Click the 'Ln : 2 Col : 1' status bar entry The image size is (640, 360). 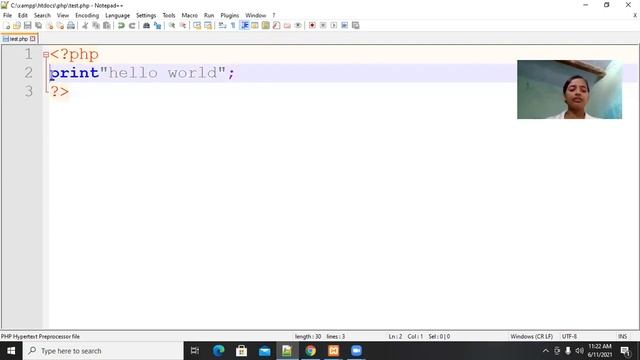[x=406, y=336]
